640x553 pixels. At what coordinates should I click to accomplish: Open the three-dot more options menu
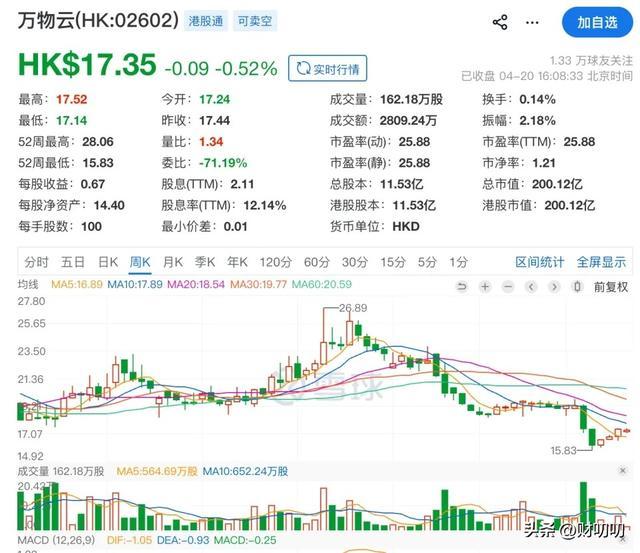coord(532,22)
